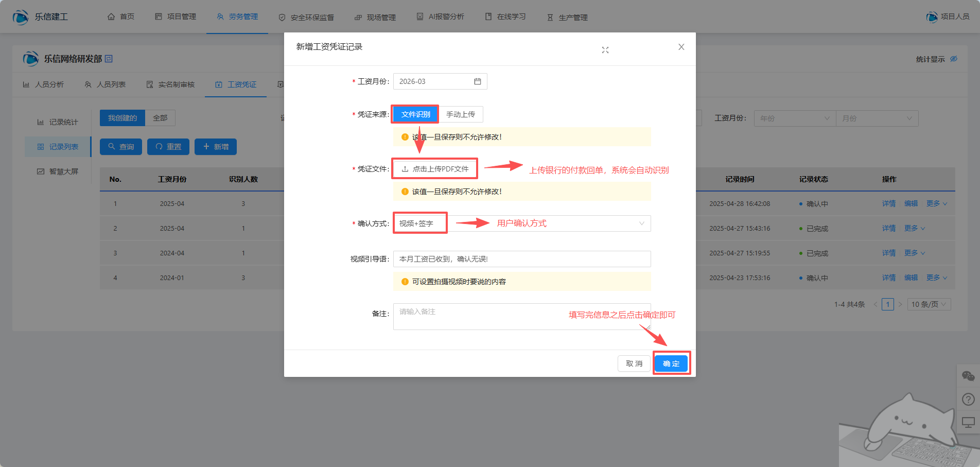Viewport: 980px width, 467px height.
Task: Expand the 10 条/页 page size selector
Action: (x=929, y=304)
